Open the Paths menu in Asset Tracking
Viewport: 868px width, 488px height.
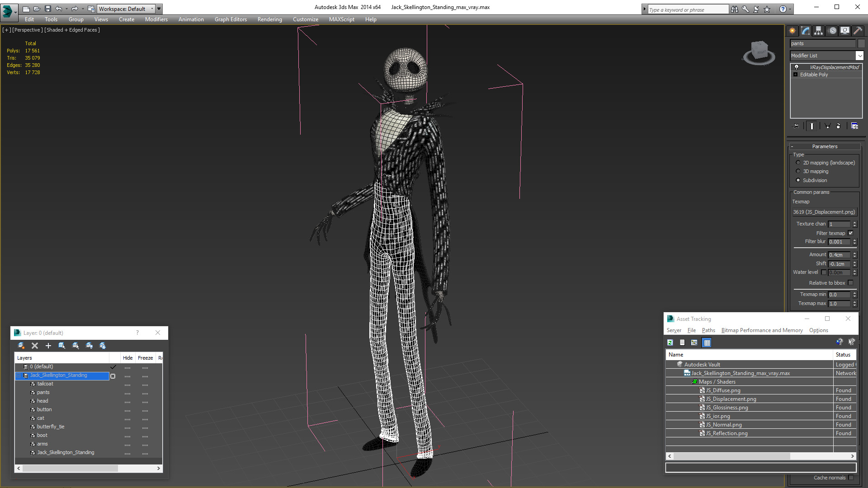tap(708, 330)
